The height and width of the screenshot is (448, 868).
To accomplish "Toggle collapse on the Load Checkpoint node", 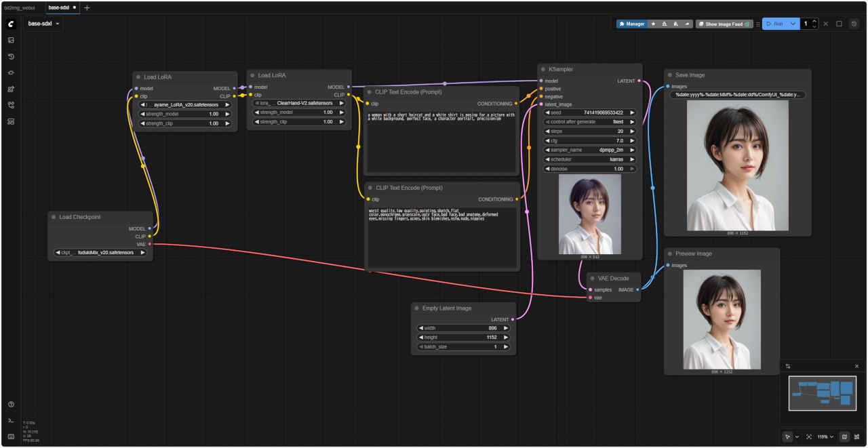I will (54, 217).
